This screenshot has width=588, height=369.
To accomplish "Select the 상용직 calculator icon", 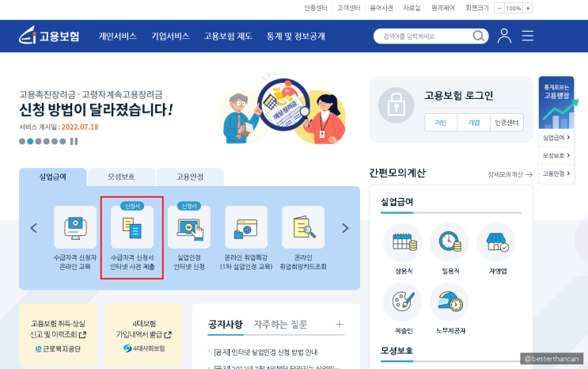I will (404, 242).
